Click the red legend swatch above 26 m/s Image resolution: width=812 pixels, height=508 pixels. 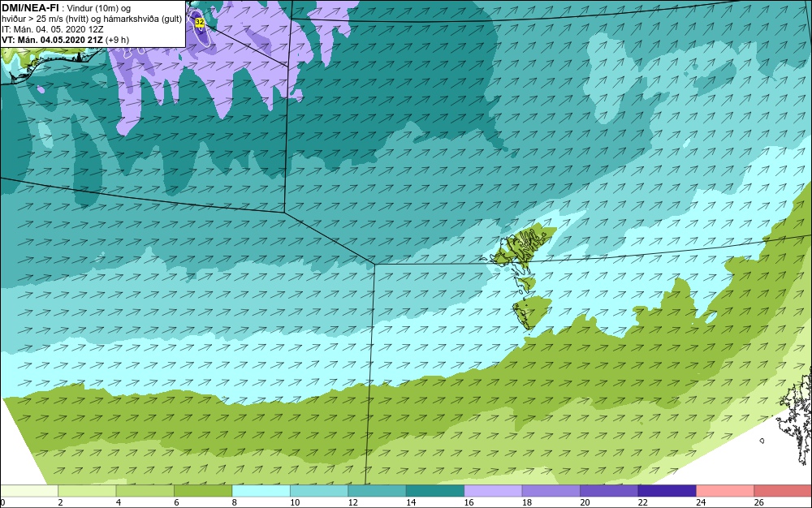click(x=783, y=491)
